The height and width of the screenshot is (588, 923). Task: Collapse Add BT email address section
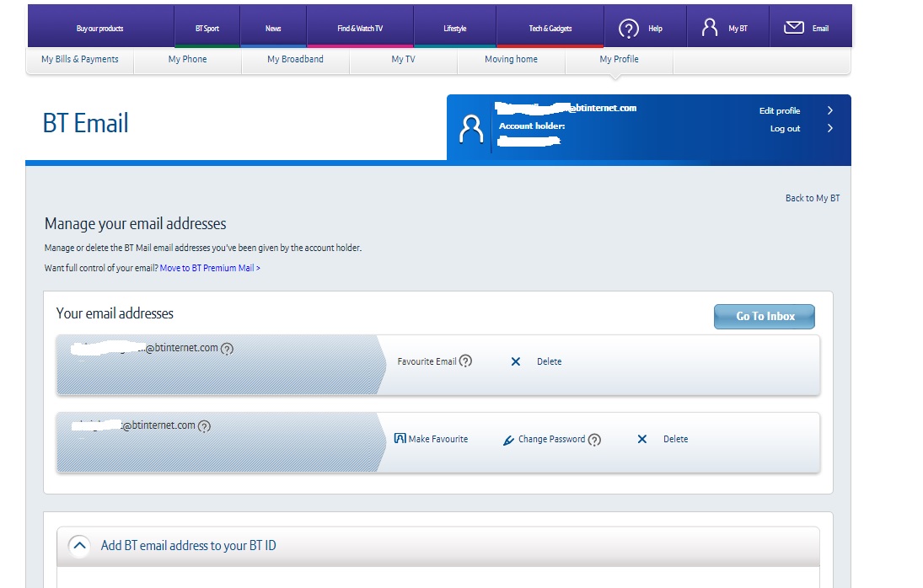pyautogui.click(x=79, y=546)
